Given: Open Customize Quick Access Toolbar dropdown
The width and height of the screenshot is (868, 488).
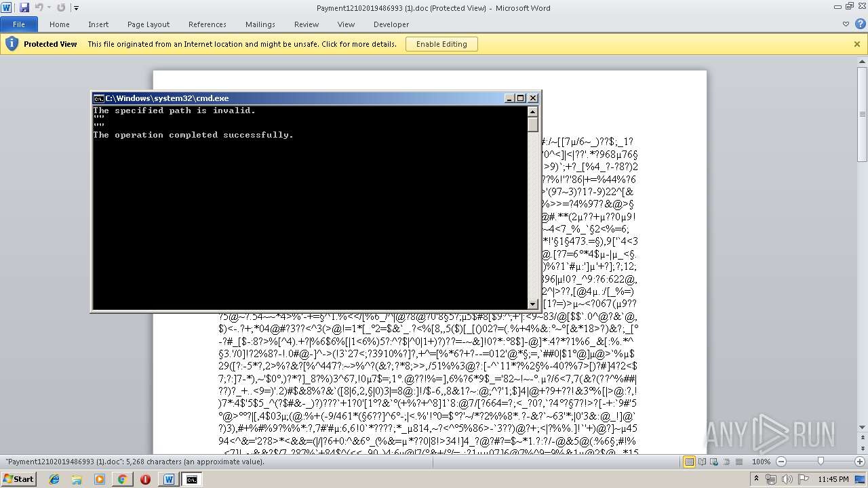Looking at the screenshot, I should pyautogui.click(x=76, y=8).
